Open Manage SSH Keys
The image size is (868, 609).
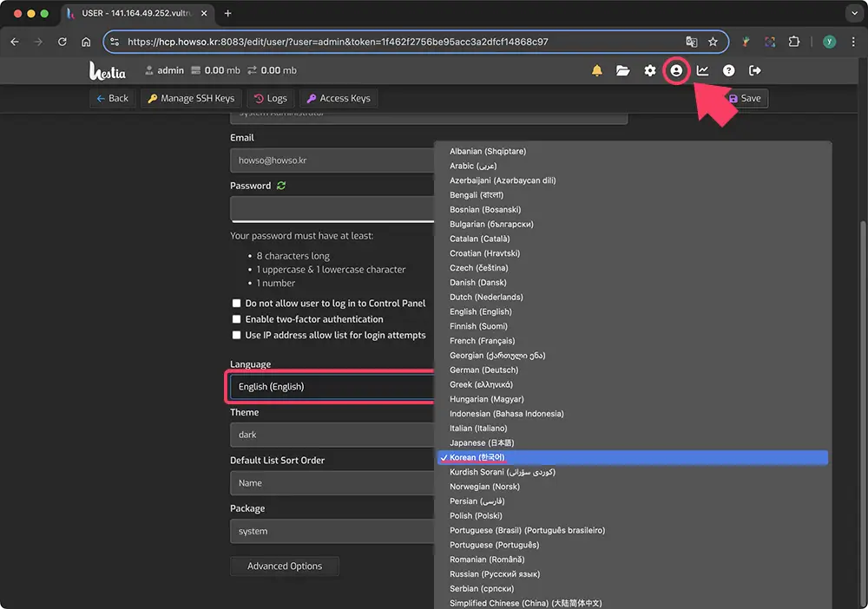(191, 98)
